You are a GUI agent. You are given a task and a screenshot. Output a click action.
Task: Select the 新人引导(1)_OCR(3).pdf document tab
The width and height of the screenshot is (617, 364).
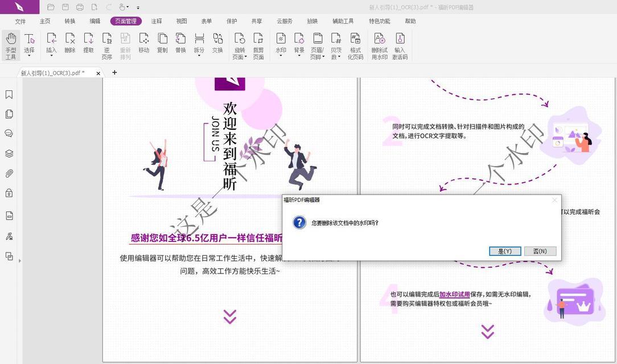click(x=59, y=73)
